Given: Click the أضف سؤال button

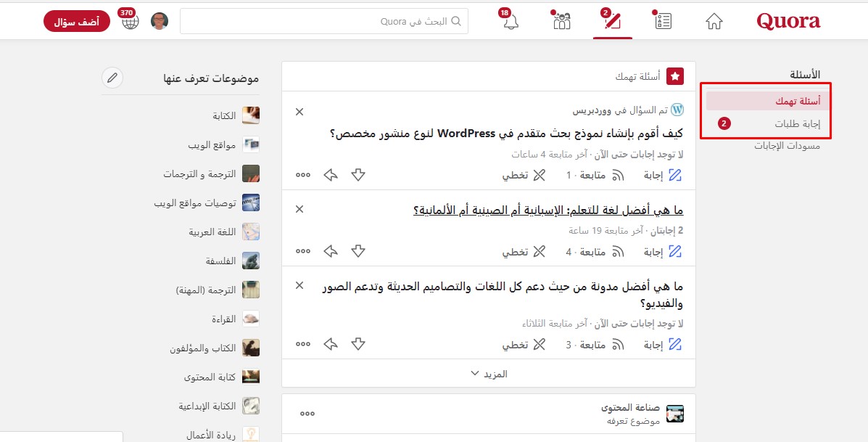Looking at the screenshot, I should coord(77,21).
